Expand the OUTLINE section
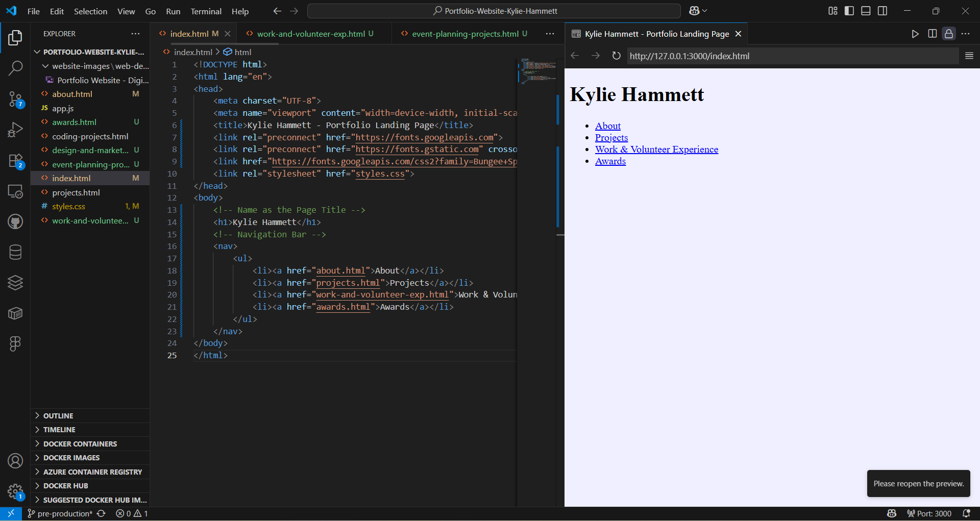Screen dimensions: 980x521 90,416
